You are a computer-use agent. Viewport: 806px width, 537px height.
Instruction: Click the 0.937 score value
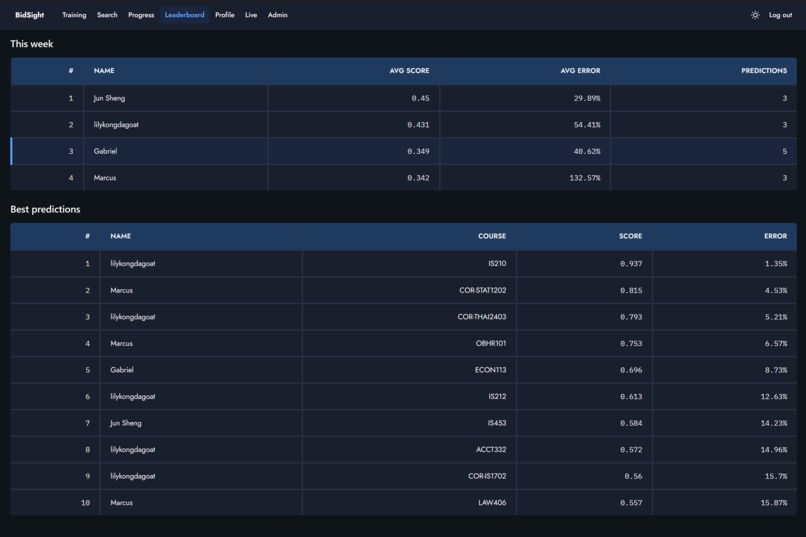click(x=631, y=264)
